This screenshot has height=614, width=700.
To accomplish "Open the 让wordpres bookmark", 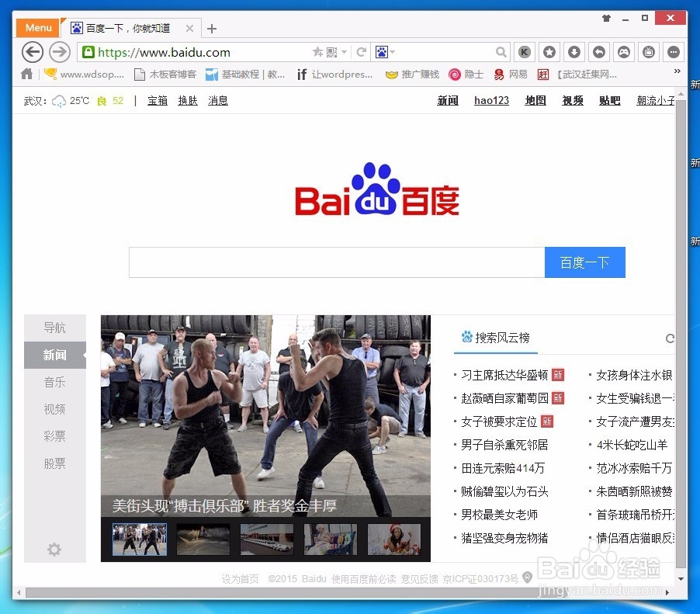I will pos(334,74).
